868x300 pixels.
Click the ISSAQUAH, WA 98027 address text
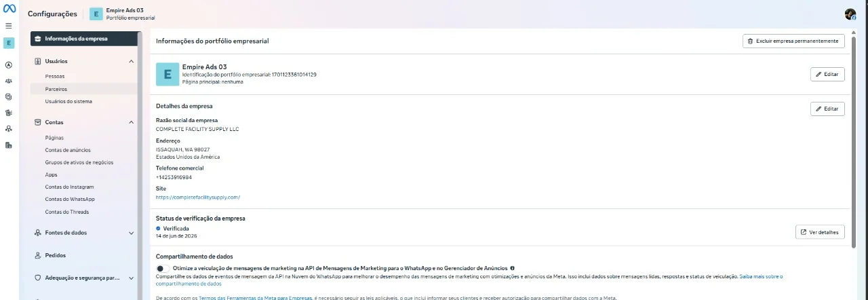182,149
